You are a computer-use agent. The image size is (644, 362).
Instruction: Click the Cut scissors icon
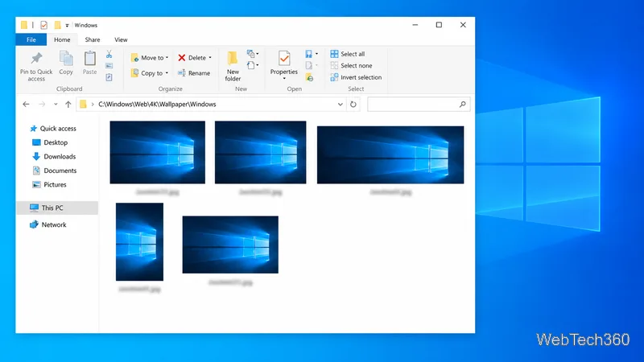click(109, 54)
